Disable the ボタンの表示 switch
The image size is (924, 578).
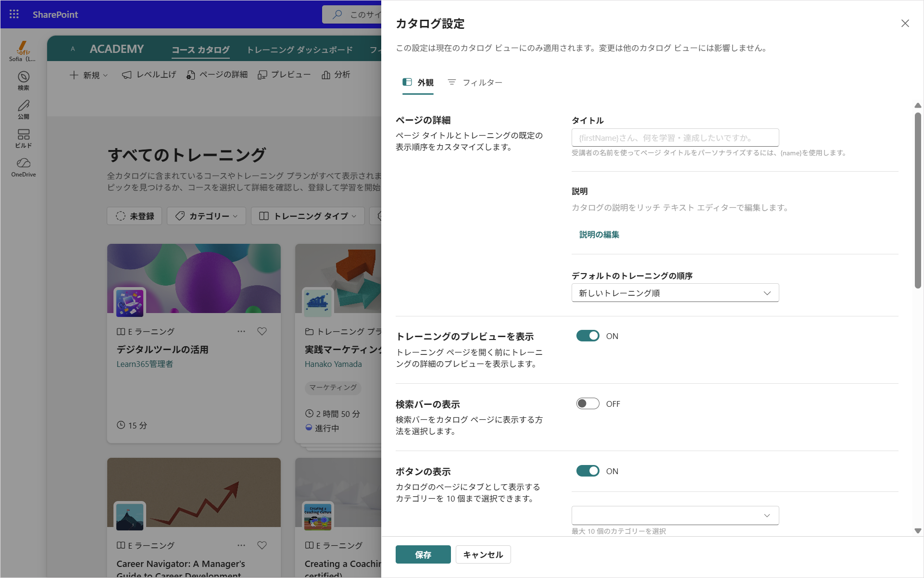pos(588,471)
